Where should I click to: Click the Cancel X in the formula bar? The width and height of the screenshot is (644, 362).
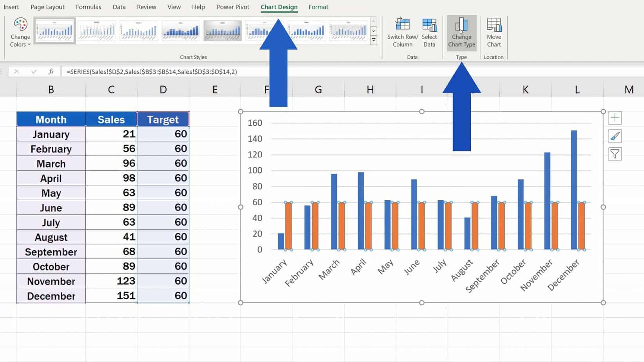[x=17, y=72]
